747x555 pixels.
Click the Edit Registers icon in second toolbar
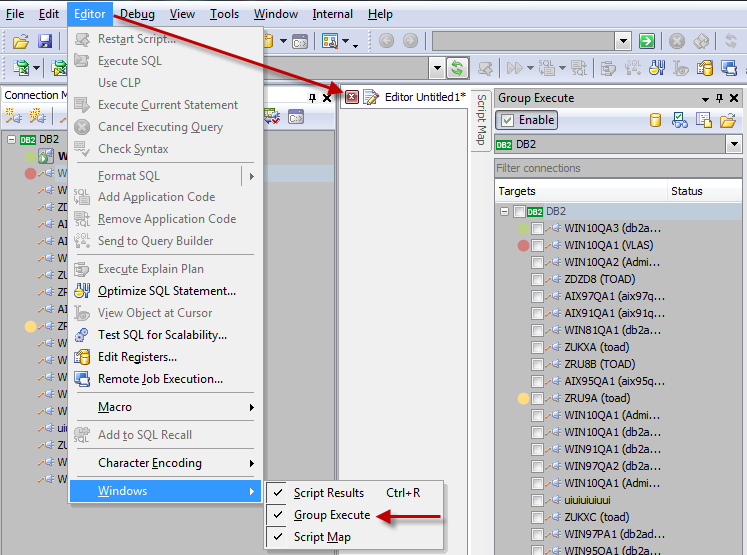705,68
